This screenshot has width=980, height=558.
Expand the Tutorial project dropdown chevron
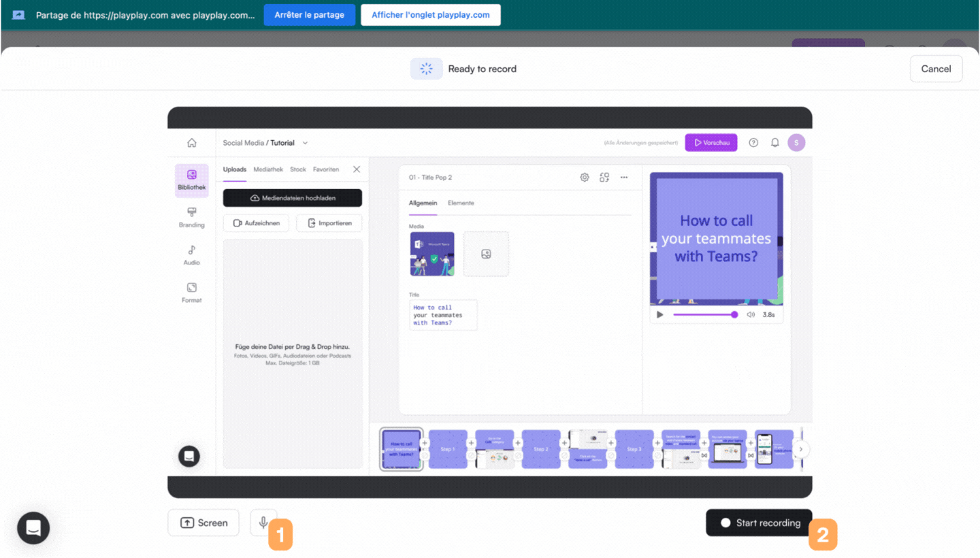305,143
